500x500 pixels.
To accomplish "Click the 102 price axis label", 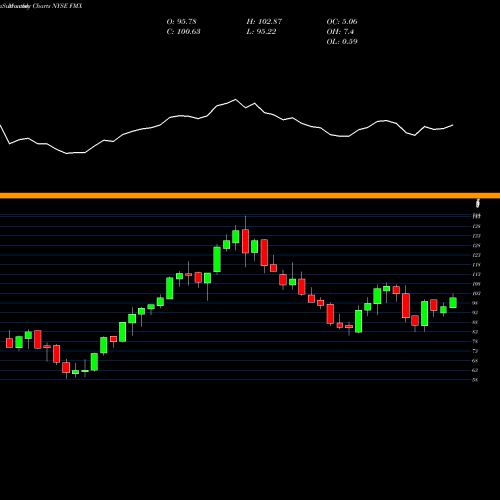I will pos(476,293).
